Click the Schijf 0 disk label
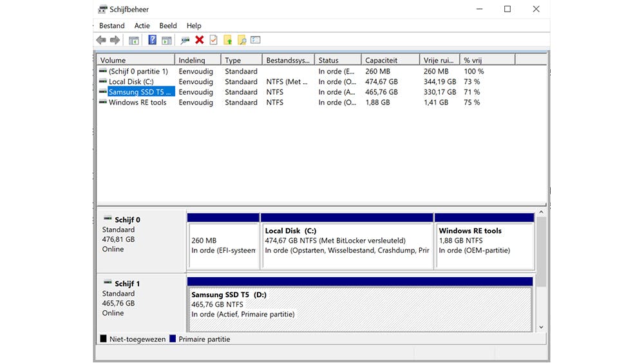Image resolution: width=644 pixels, height=363 pixels. pyautogui.click(x=127, y=220)
